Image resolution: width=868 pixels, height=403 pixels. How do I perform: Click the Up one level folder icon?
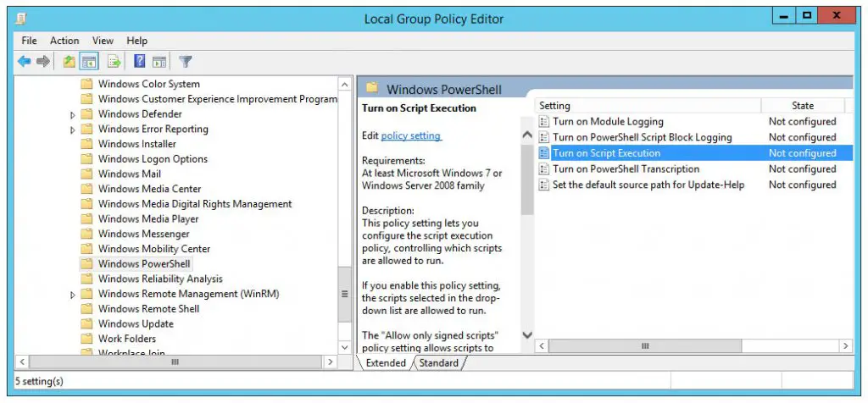click(70, 61)
